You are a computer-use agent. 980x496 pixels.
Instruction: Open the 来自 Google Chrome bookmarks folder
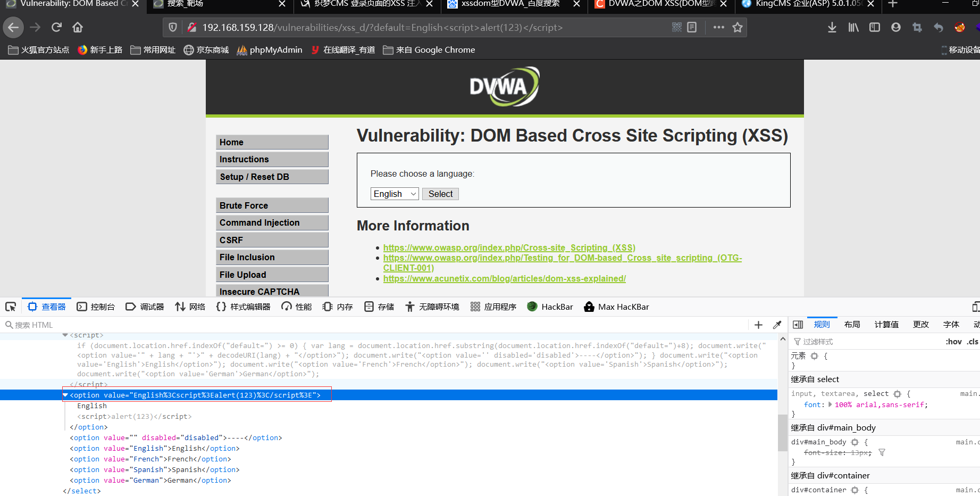(x=429, y=50)
